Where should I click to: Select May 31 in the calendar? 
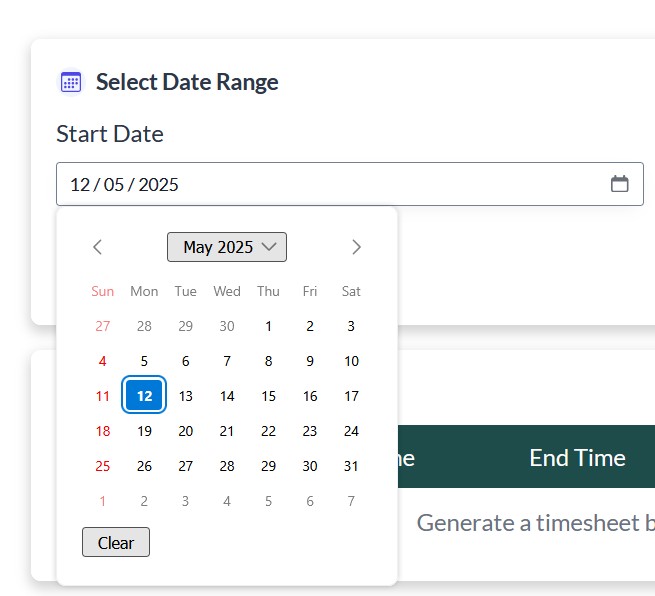tap(351, 466)
